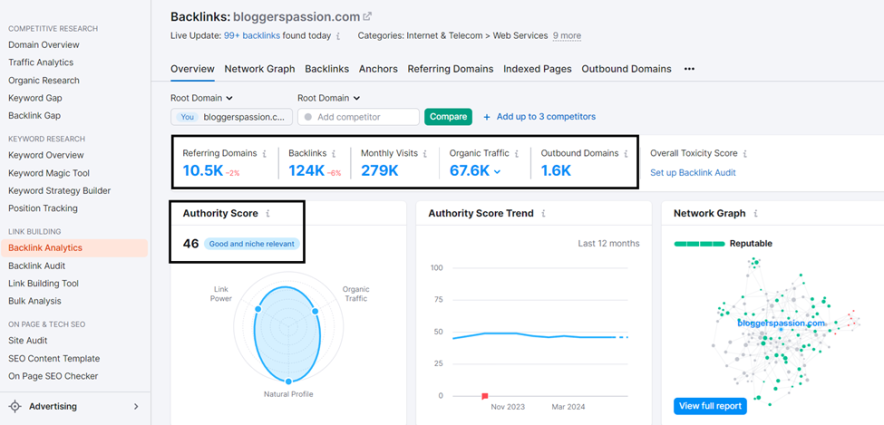
Task: Click info icon beside Monthly Visits
Action: click(x=425, y=153)
